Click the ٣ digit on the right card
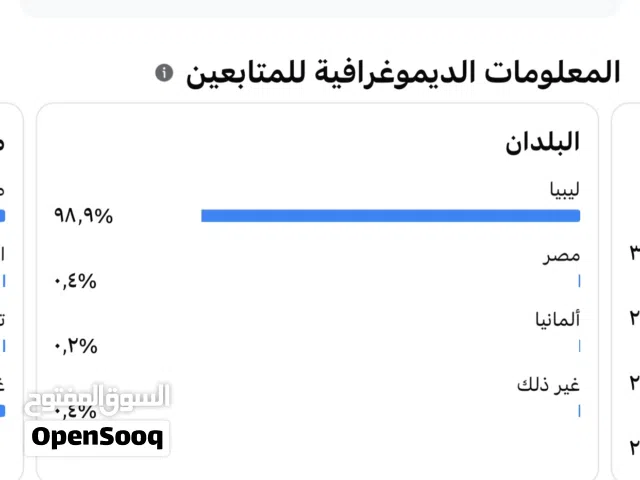 point(634,250)
